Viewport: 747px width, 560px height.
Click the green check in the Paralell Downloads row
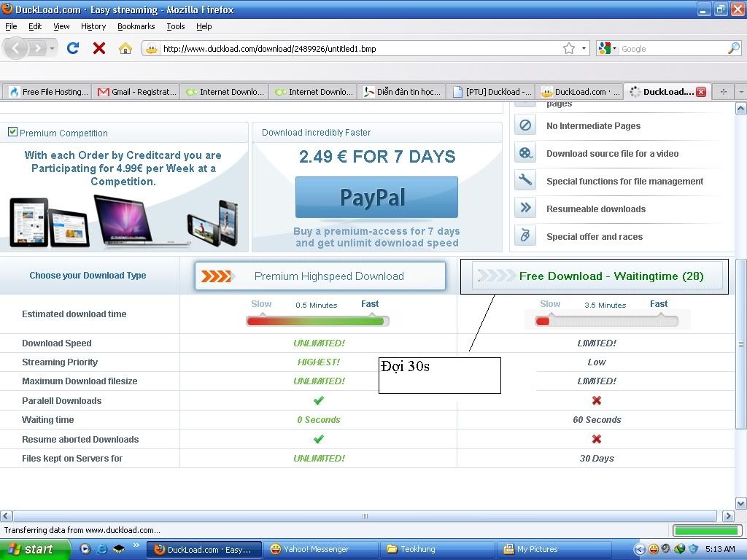tap(319, 400)
